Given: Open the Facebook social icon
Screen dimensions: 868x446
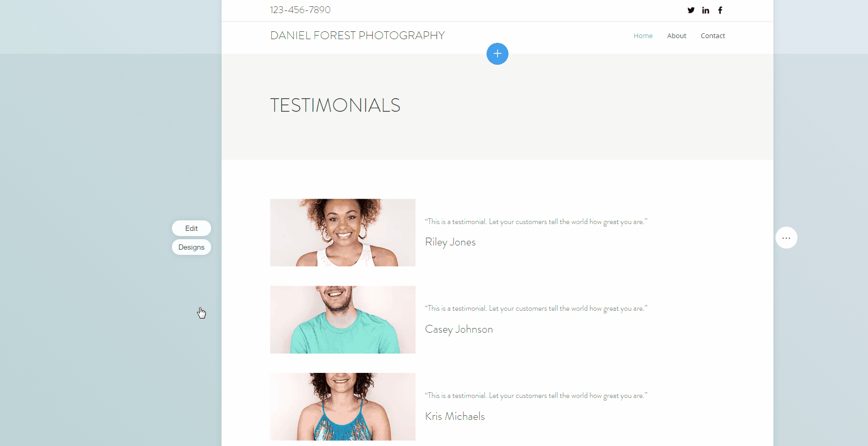Looking at the screenshot, I should 720,10.
